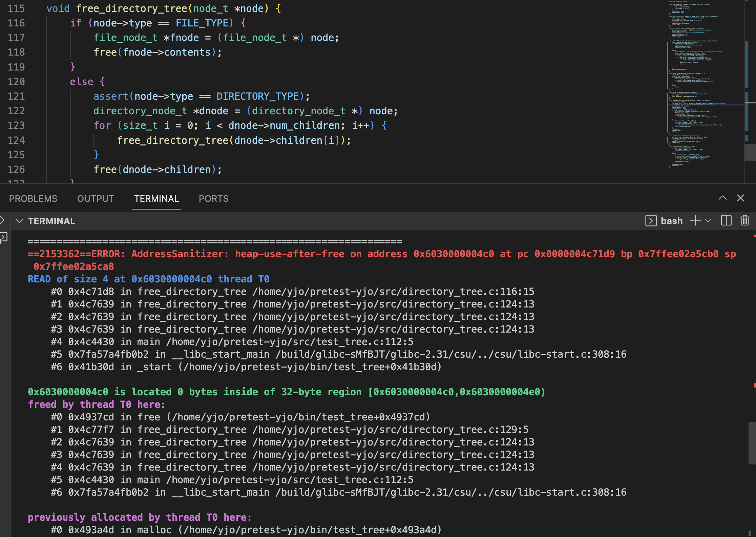Switch to the OUTPUT tab
Image resolution: width=756 pixels, height=537 pixels.
(x=96, y=199)
